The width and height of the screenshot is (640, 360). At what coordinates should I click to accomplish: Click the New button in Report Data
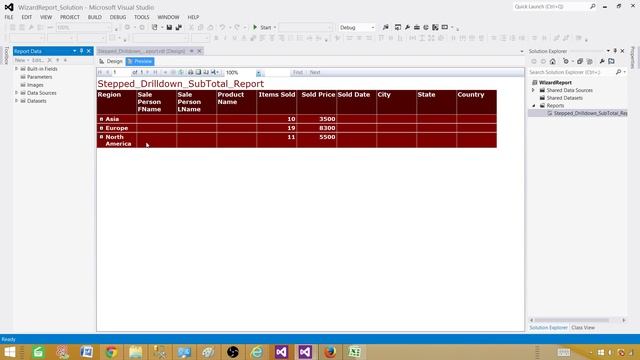point(21,60)
